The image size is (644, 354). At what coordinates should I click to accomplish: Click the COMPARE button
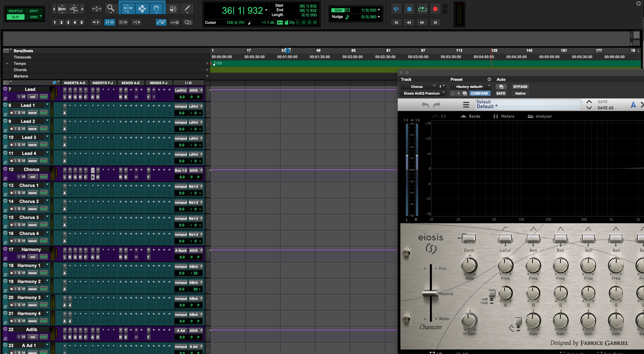479,93
